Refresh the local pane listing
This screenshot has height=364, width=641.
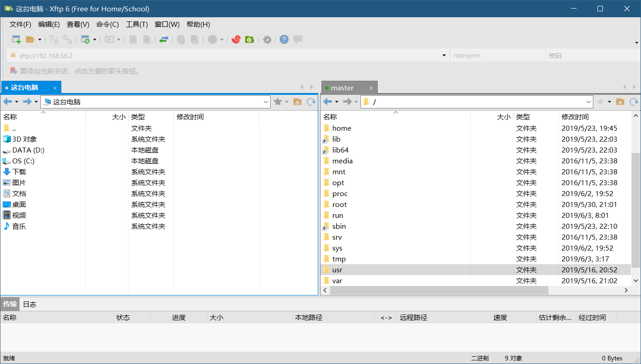point(311,102)
